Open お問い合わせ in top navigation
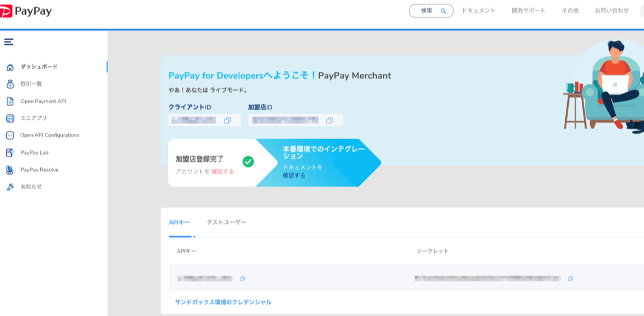The image size is (644, 316). point(612,11)
